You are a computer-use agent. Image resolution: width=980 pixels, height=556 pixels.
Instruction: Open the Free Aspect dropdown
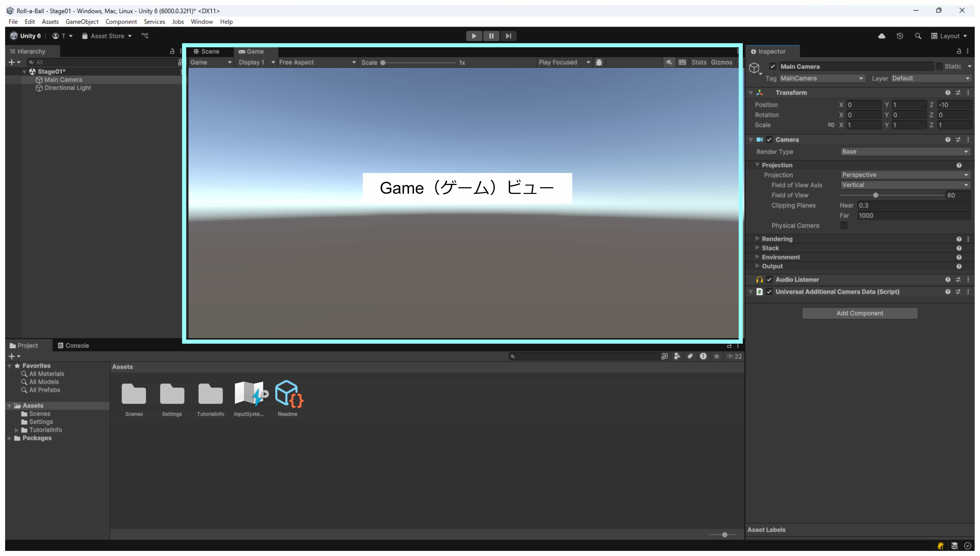click(x=317, y=62)
